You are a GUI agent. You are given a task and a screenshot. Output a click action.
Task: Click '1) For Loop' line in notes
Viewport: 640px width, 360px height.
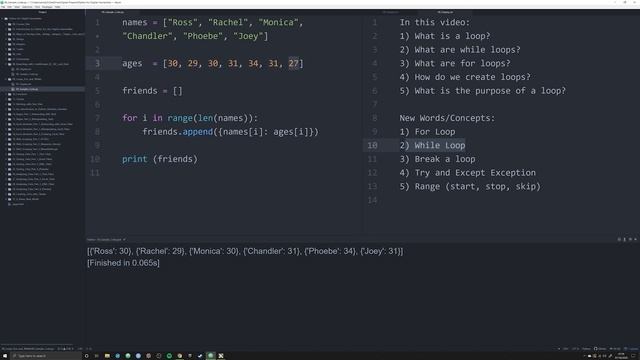click(427, 131)
